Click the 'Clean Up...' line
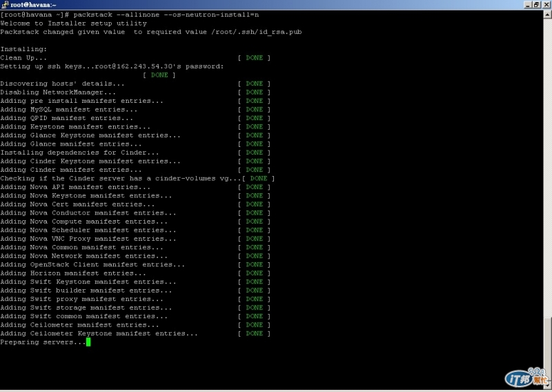The height and width of the screenshot is (392, 552). [23, 58]
